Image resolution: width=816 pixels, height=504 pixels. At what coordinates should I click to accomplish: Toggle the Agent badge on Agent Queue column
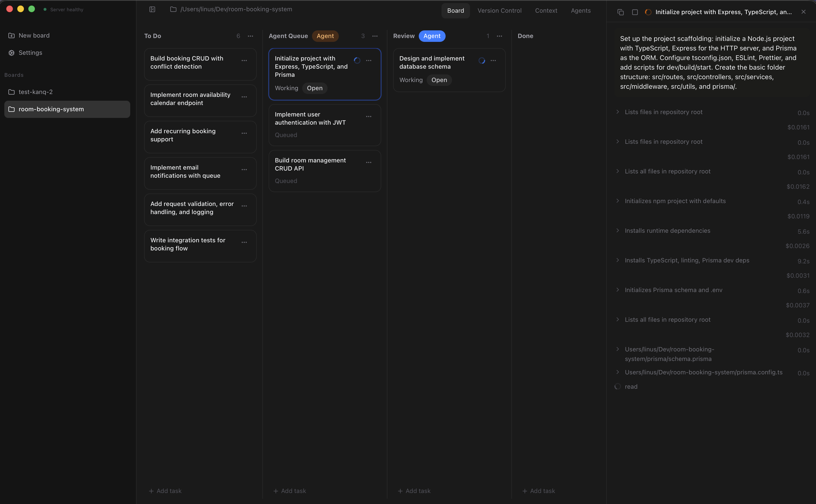tap(325, 36)
